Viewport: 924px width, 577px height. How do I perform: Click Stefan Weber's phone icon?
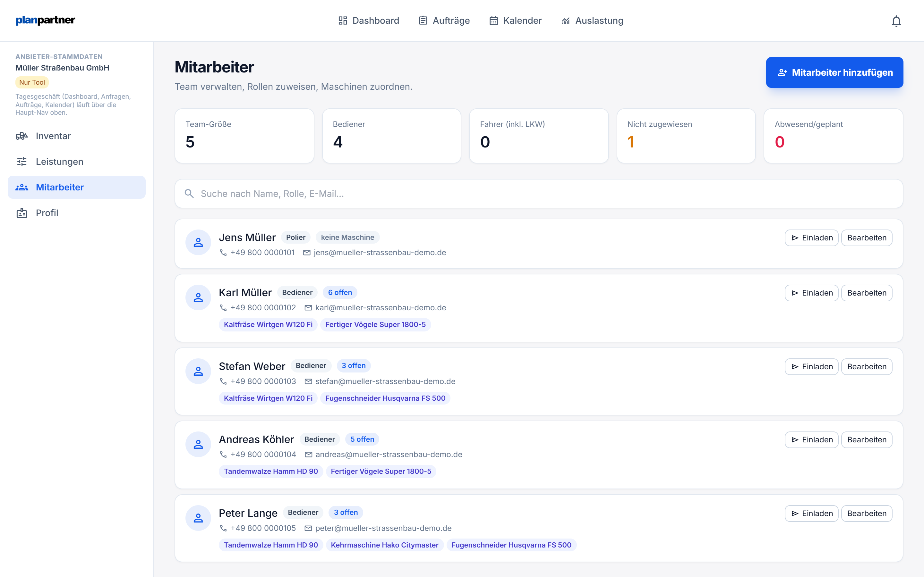223,381
